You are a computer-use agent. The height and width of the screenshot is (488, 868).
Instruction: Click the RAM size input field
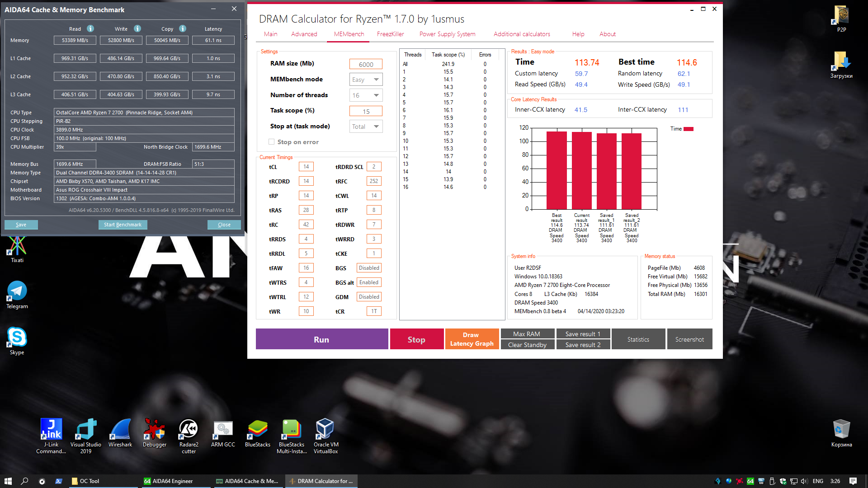[x=366, y=64]
